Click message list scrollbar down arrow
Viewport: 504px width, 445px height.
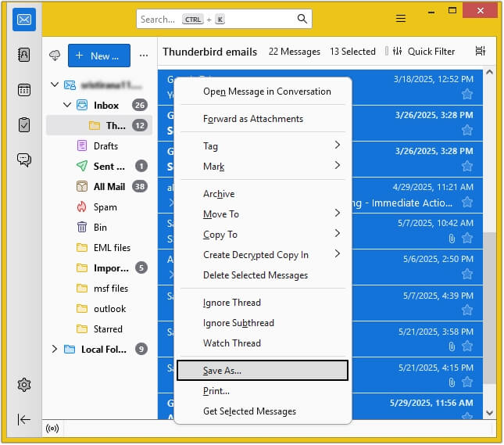pos(489,413)
